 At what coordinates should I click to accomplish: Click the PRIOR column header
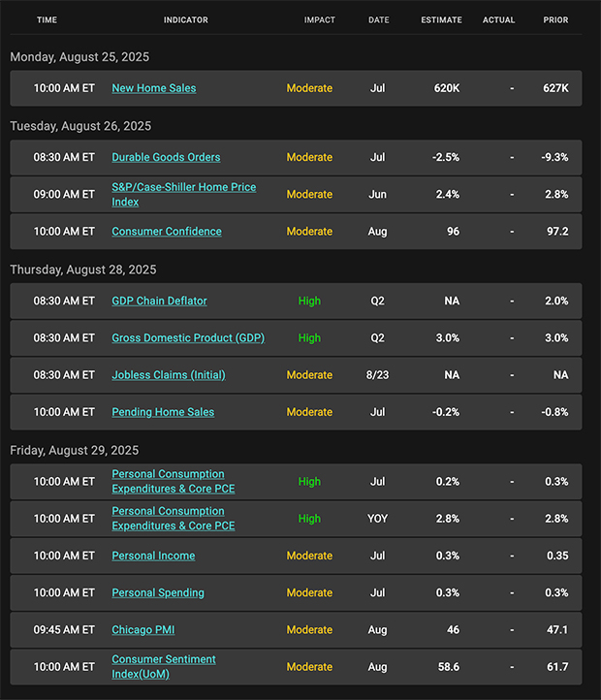click(555, 20)
